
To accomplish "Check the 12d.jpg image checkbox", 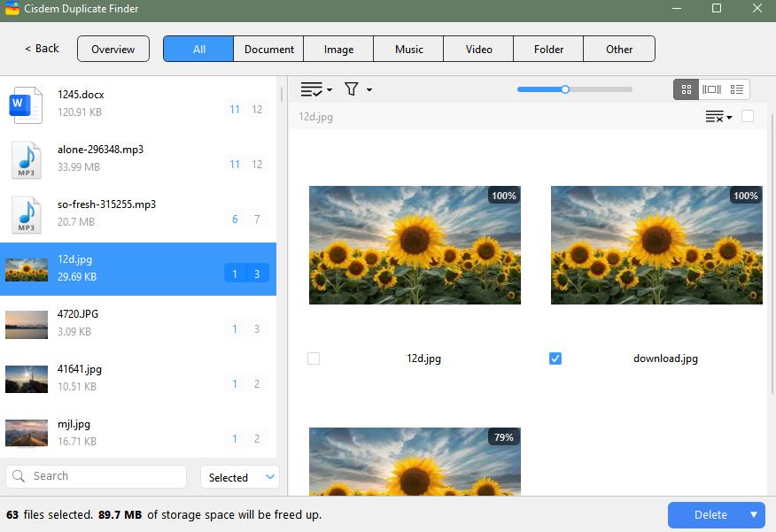I will point(314,359).
